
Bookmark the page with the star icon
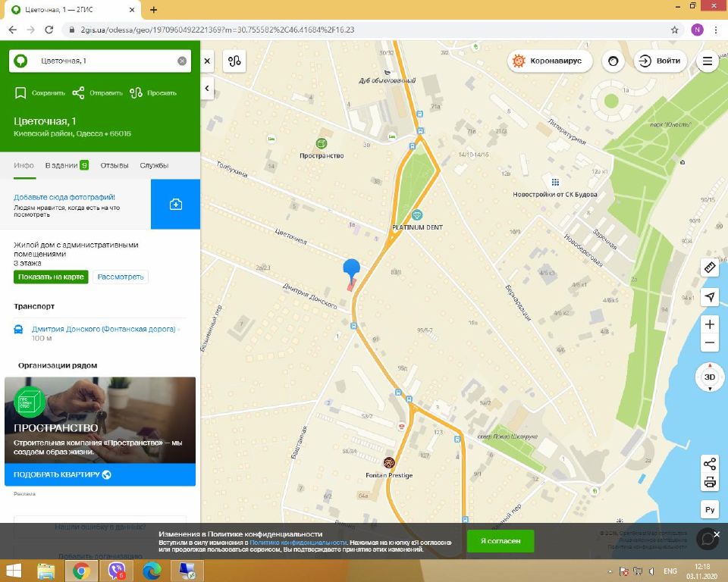click(x=675, y=30)
